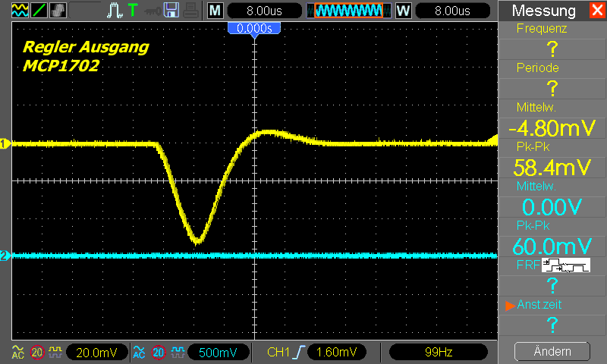Click the 99Hz trigger frequency readout
Viewport: 607px width, 364px height.
[x=439, y=352]
